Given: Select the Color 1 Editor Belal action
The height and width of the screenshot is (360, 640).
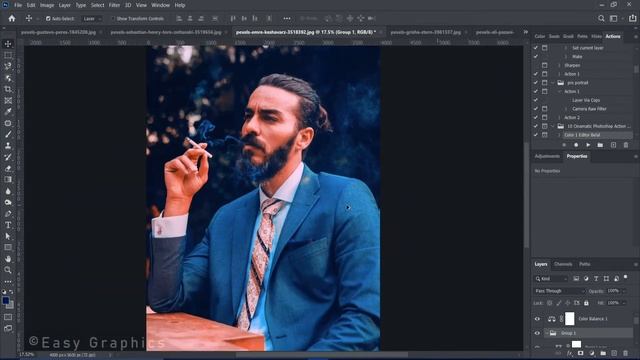Looking at the screenshot, I should [x=582, y=135].
